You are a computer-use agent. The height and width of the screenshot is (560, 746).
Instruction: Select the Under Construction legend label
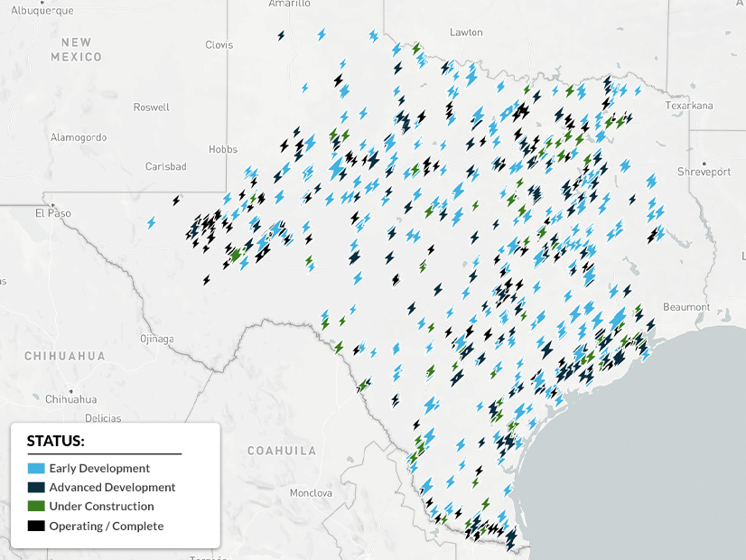[101, 507]
